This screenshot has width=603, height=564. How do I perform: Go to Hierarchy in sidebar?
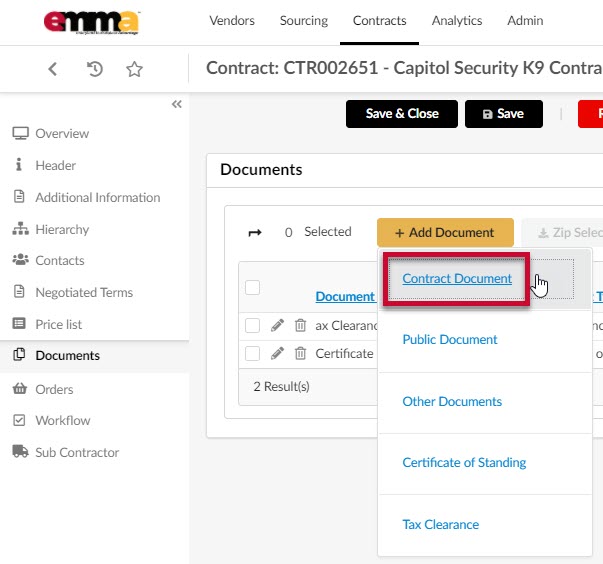pos(62,230)
